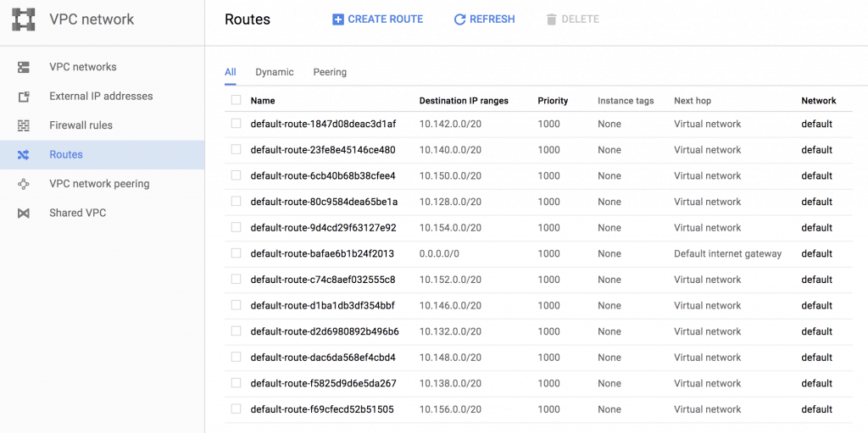Image resolution: width=868 pixels, height=433 pixels.
Task: Open the default network link in first row
Action: tap(816, 124)
